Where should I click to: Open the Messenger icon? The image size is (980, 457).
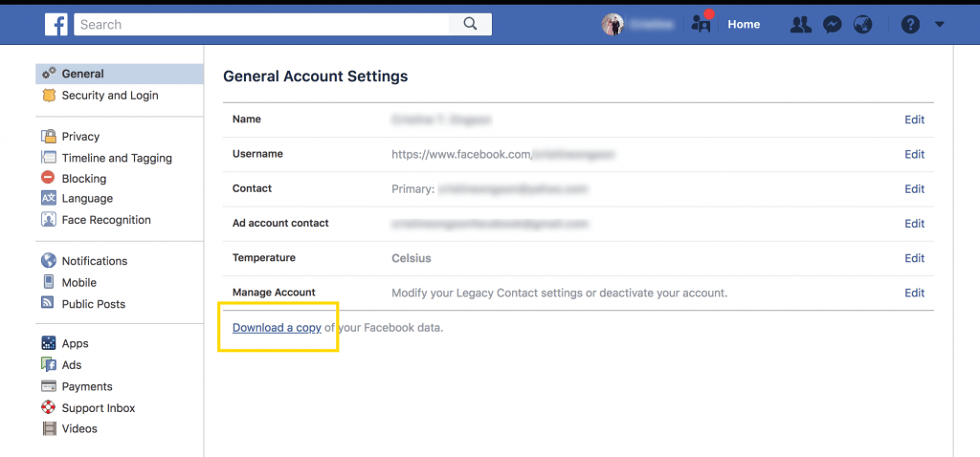click(833, 25)
